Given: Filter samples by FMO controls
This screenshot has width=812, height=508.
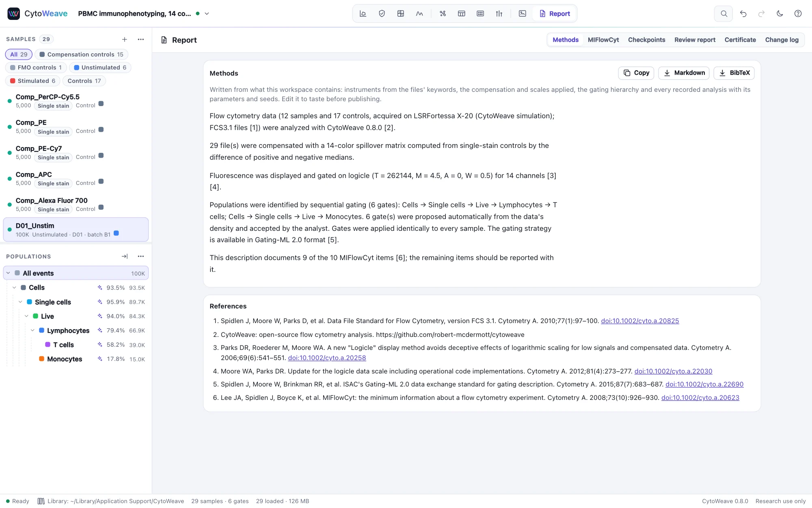Looking at the screenshot, I should point(36,67).
